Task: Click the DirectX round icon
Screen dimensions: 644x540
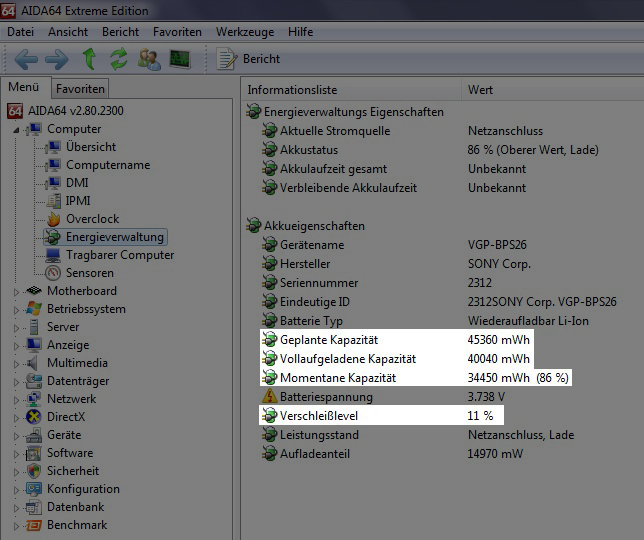Action: (34, 417)
